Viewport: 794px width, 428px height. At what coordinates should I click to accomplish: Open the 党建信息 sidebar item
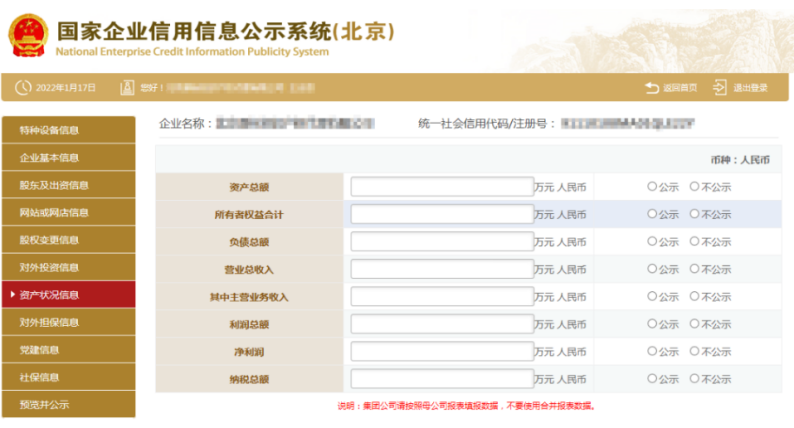(x=69, y=349)
